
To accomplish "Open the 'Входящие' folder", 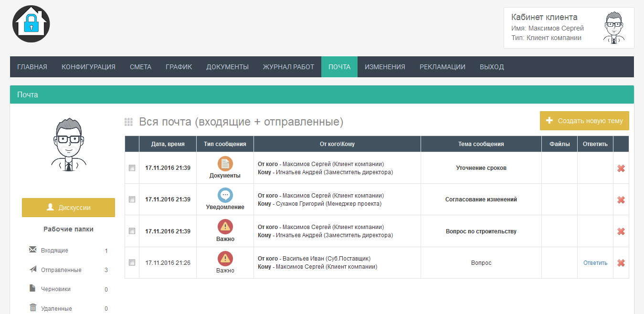I will 54,251.
